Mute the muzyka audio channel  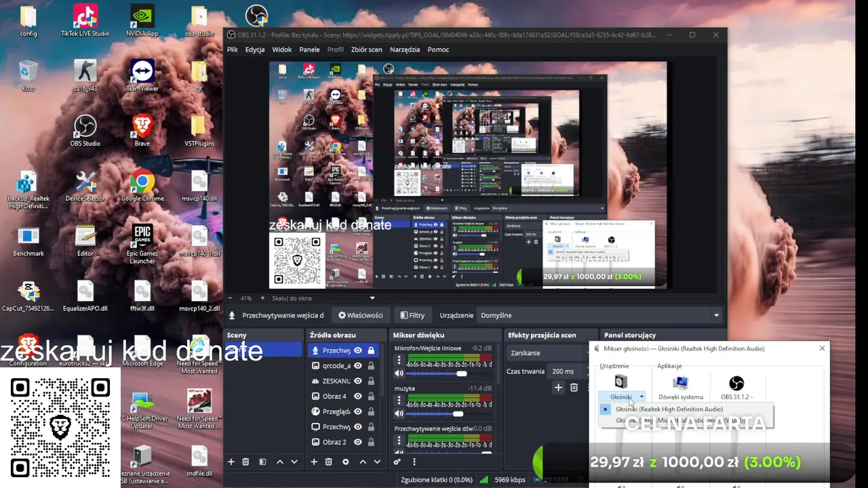click(x=399, y=413)
